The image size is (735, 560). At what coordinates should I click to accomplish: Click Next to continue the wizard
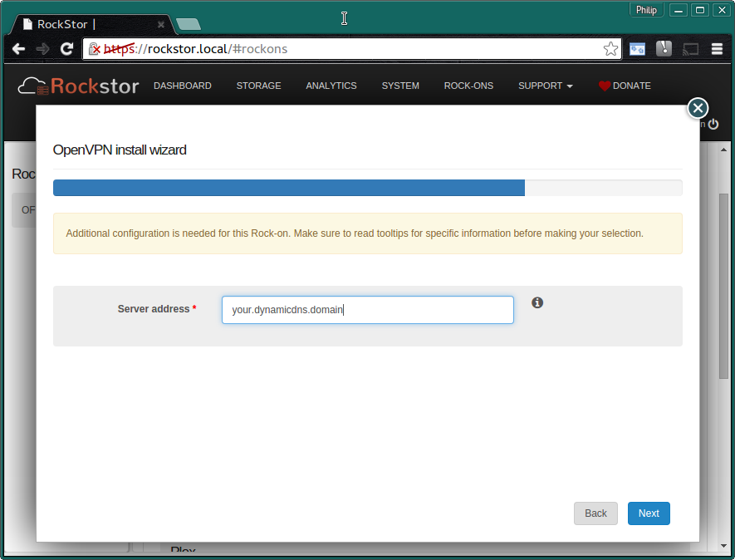point(649,513)
